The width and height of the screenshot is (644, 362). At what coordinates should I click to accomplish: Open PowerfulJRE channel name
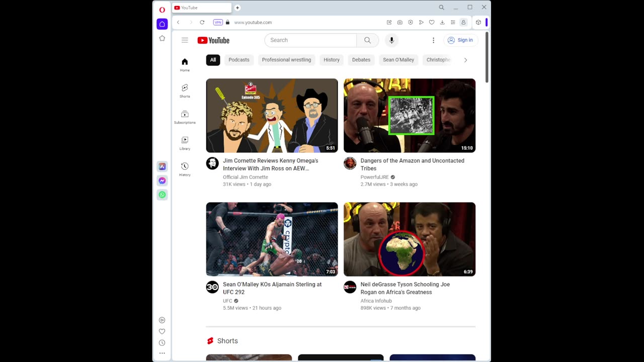pyautogui.click(x=375, y=177)
